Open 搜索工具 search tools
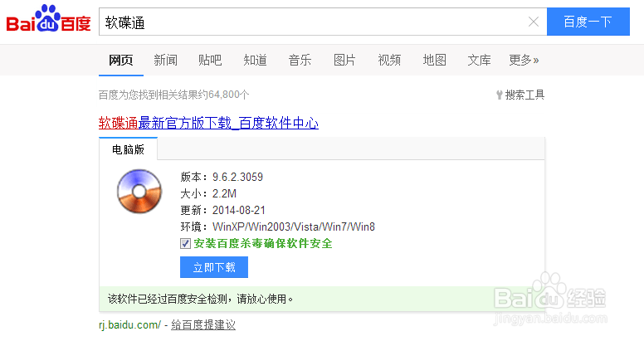Image resolution: width=644 pixels, height=341 pixels. pyautogui.click(x=524, y=95)
